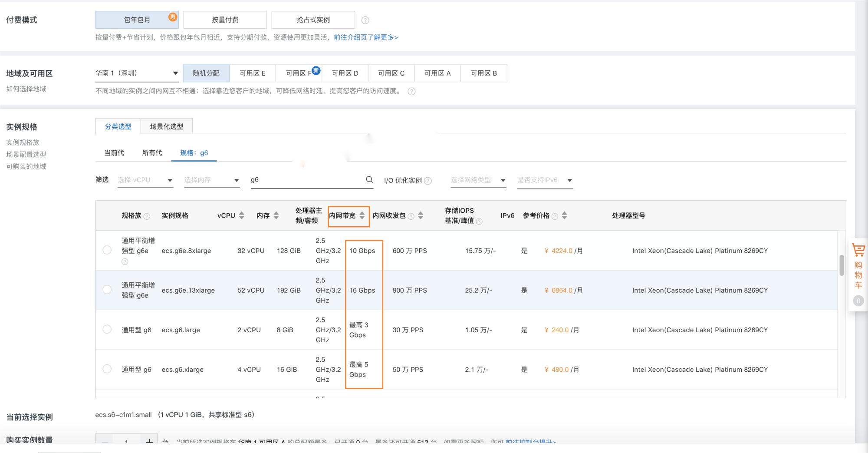868x453 pixels.
Task: Click selected instance text ecs.s6-c1m1.small
Action: point(123,415)
